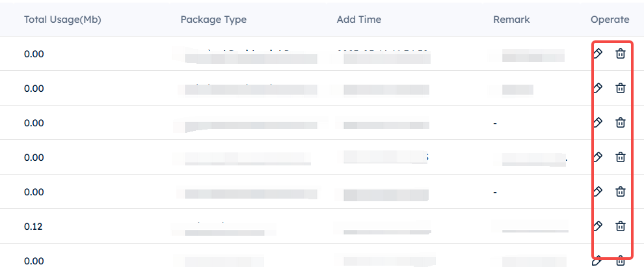Click the pencil icon in fourth row
The width and height of the screenshot is (644, 267).
pyautogui.click(x=598, y=157)
